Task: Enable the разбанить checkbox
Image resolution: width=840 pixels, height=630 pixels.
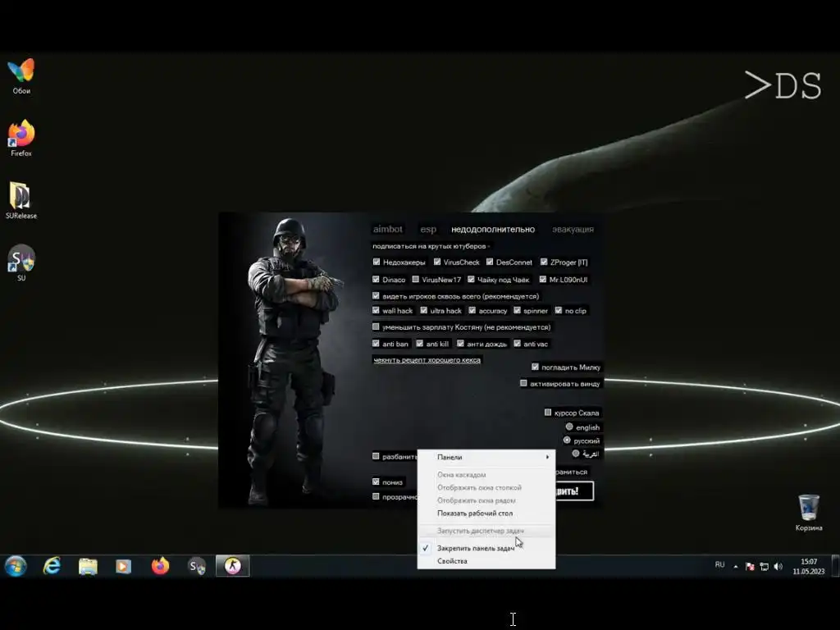Action: (376, 456)
